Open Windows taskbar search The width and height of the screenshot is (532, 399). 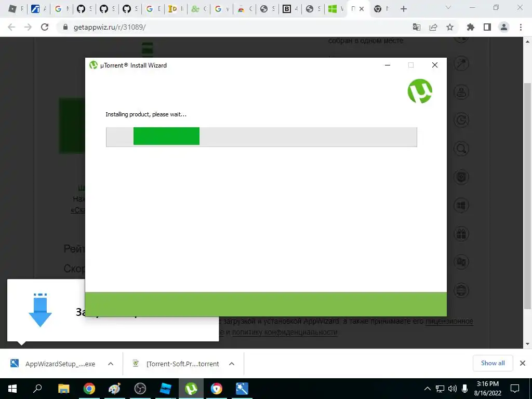[x=37, y=389]
